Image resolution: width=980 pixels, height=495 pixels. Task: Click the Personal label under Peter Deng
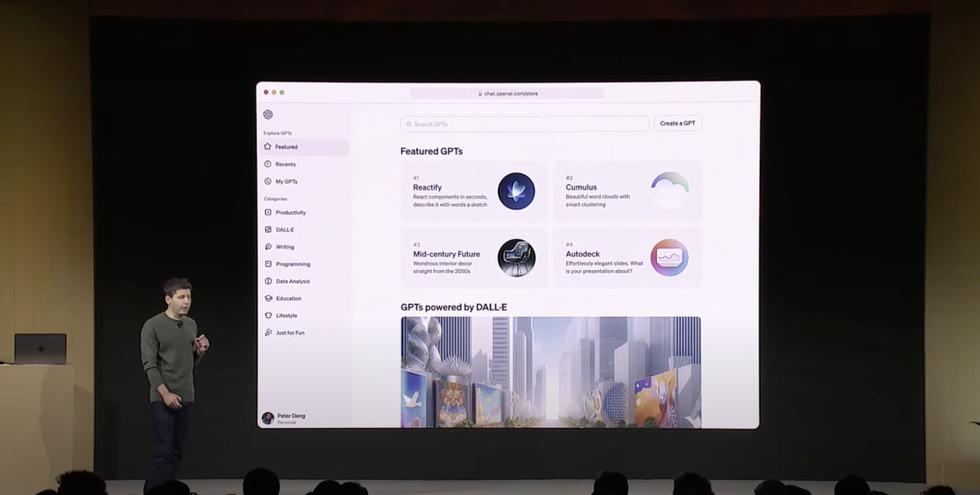(287, 422)
